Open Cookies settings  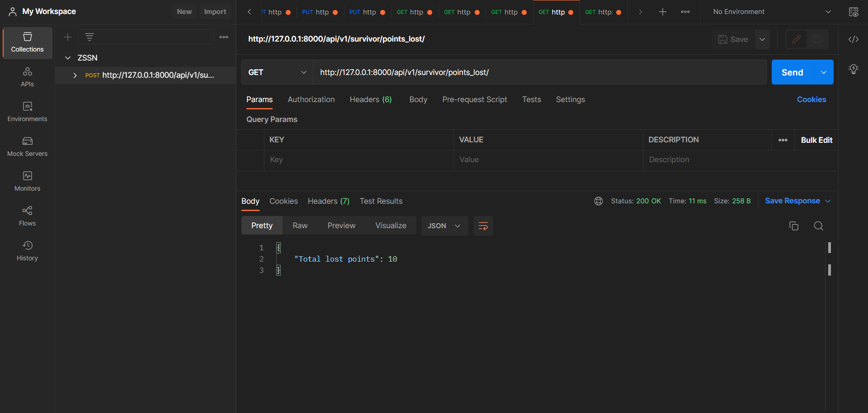point(811,99)
